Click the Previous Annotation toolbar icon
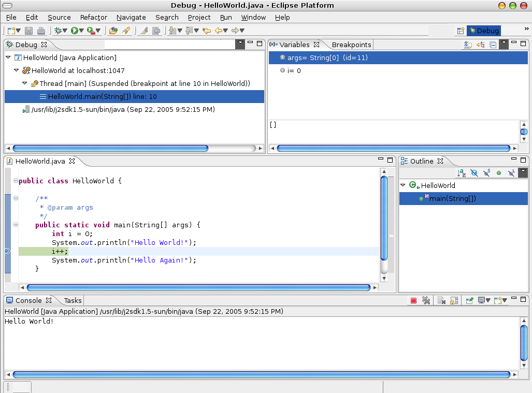This screenshot has width=532, height=393. click(189, 31)
